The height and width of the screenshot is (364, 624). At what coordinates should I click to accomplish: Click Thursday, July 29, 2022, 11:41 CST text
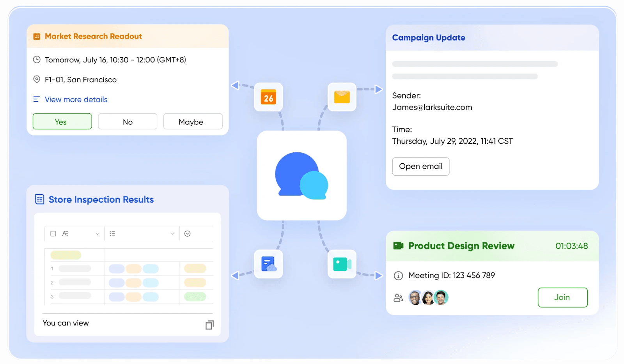(452, 141)
